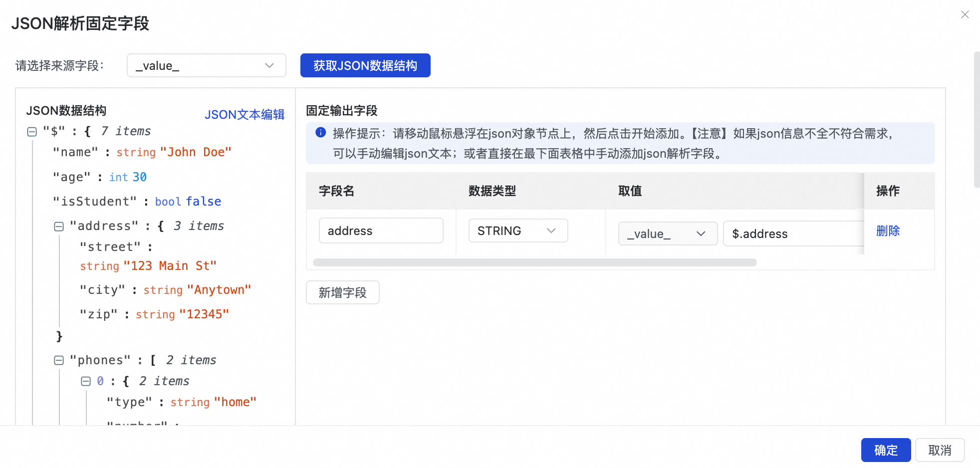Open the JSON文本编辑 link
Image resolution: width=980 pixels, height=468 pixels.
click(x=245, y=114)
